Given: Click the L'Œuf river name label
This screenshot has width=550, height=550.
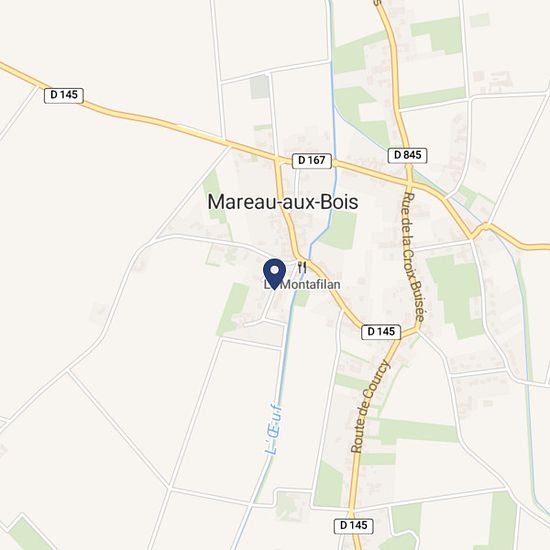Looking at the screenshot, I should [x=274, y=430].
